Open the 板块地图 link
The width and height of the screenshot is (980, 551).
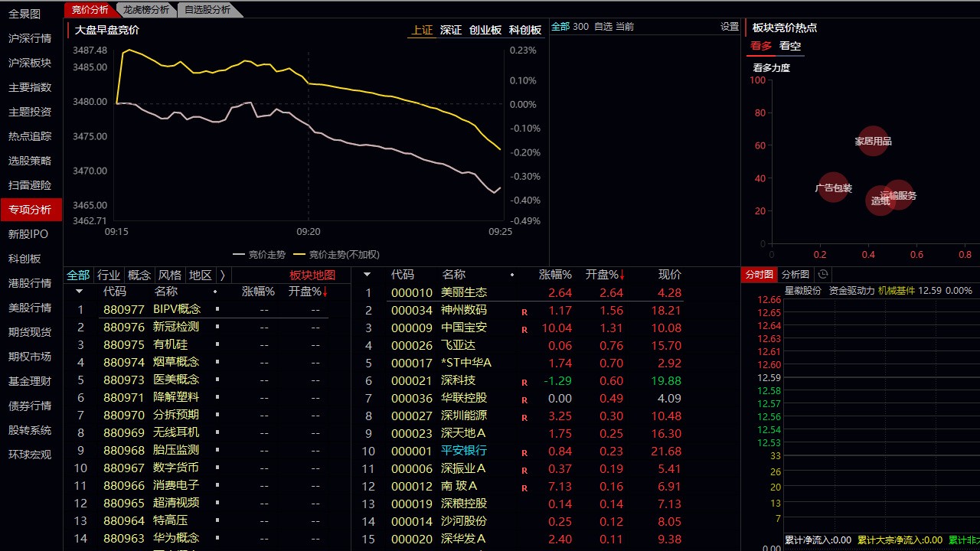[312, 275]
